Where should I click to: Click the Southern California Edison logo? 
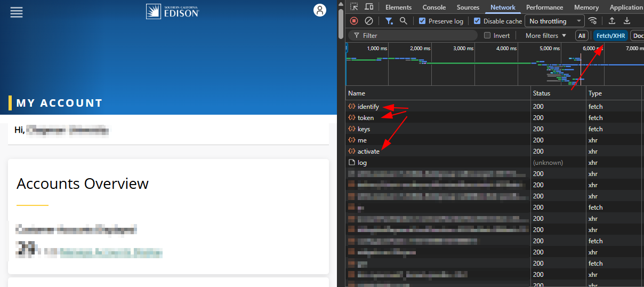[173, 11]
